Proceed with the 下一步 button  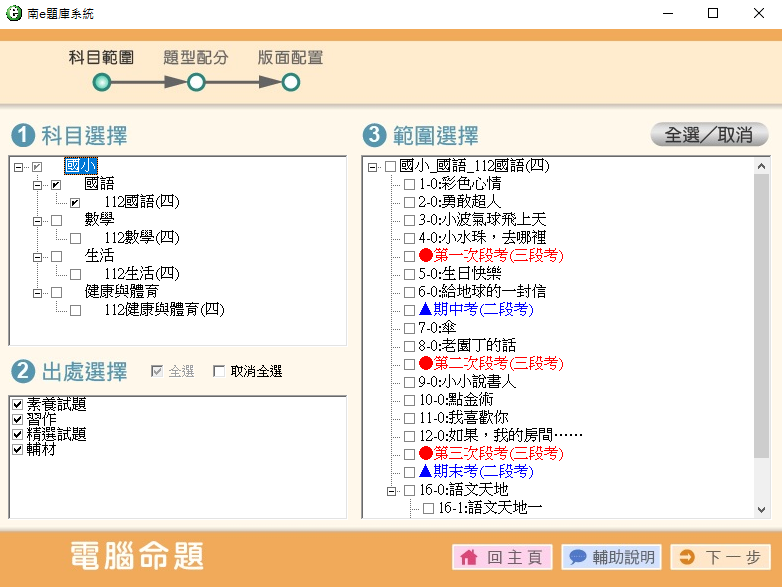[x=721, y=557]
